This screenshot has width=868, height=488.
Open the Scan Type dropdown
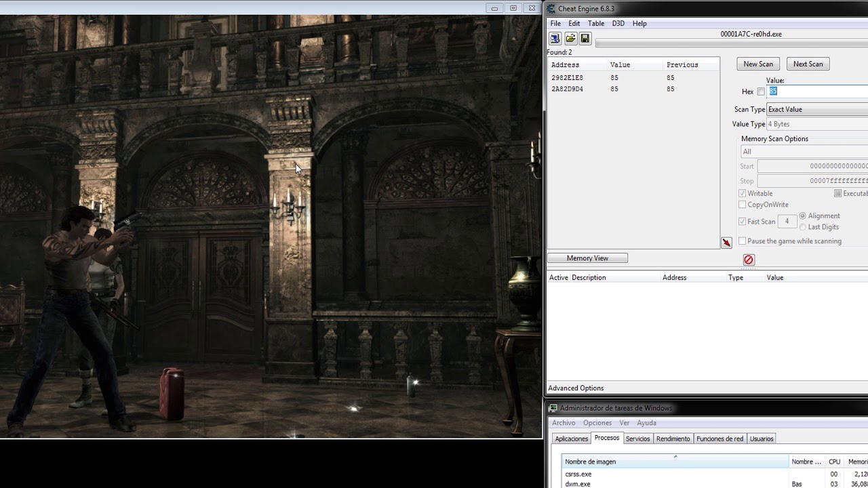coord(817,109)
